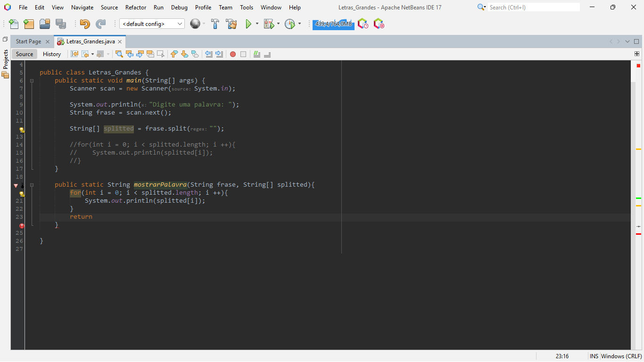644x362 pixels.
Task: Select the Letras_Grandes.java tab
Action: [x=90, y=41]
